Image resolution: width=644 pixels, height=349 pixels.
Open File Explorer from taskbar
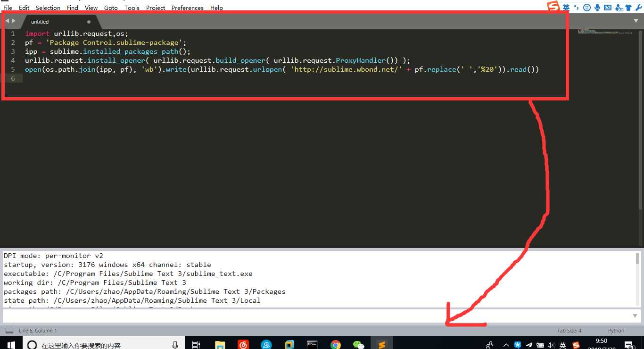220,345
